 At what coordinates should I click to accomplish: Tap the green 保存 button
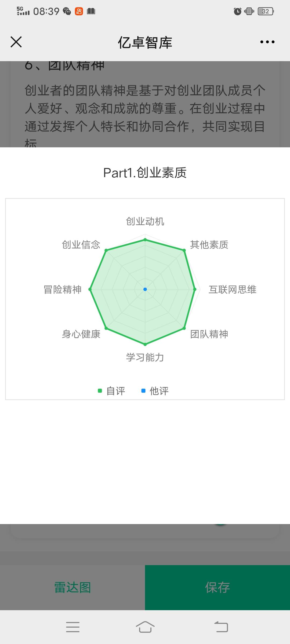[x=218, y=588]
